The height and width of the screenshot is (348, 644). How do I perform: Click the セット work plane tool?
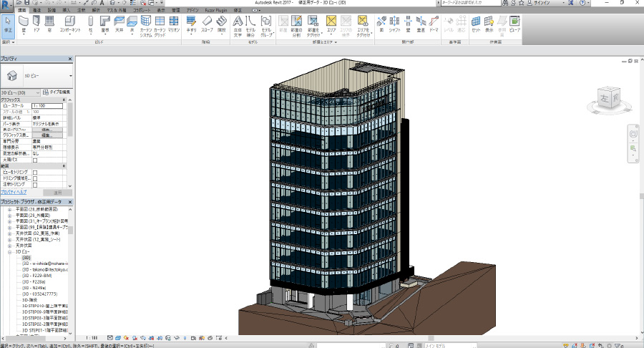point(476,24)
